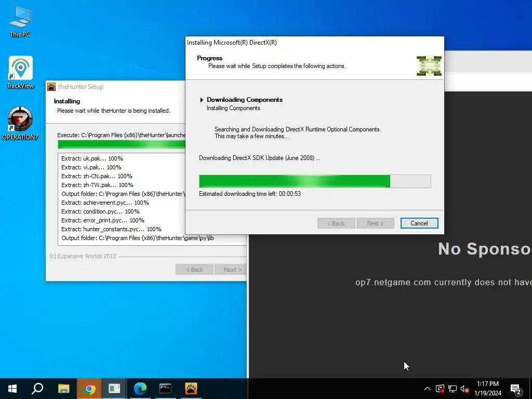Click theHunter Setup title bar bear icon
532x399 pixels.
click(x=51, y=87)
